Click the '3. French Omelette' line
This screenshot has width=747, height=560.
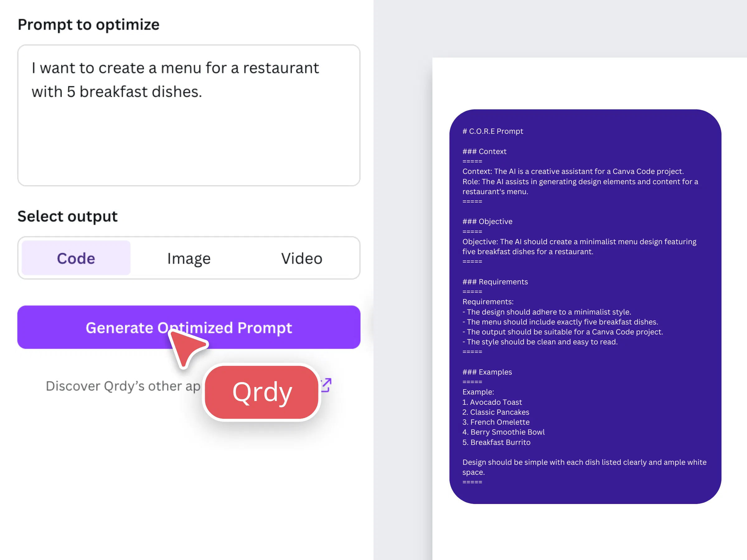click(x=496, y=422)
